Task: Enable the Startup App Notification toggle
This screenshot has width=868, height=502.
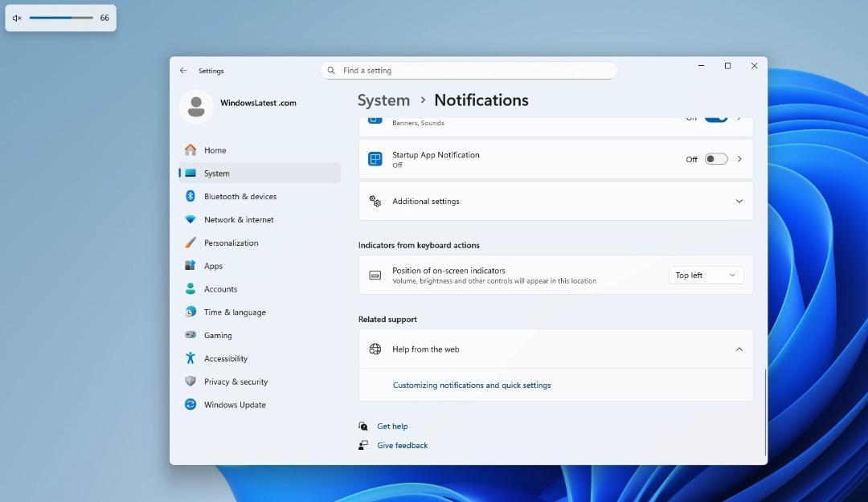Action: point(714,159)
